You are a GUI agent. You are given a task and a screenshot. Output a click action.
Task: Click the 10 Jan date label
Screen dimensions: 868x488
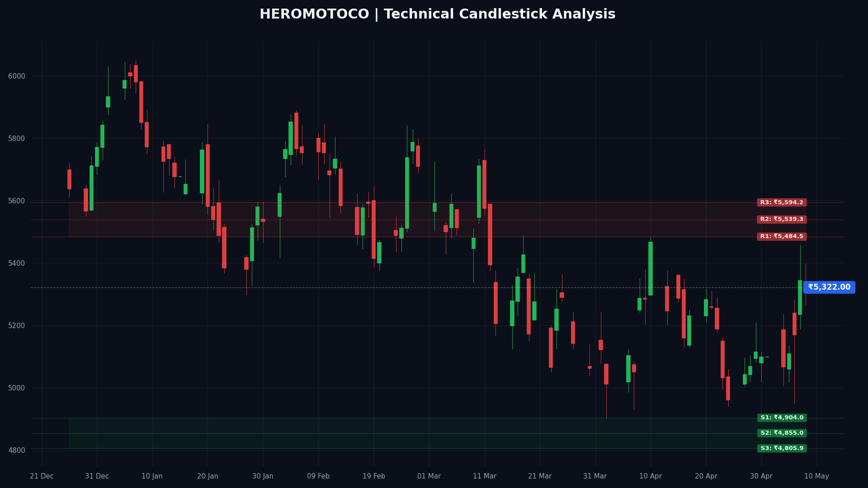coord(152,476)
